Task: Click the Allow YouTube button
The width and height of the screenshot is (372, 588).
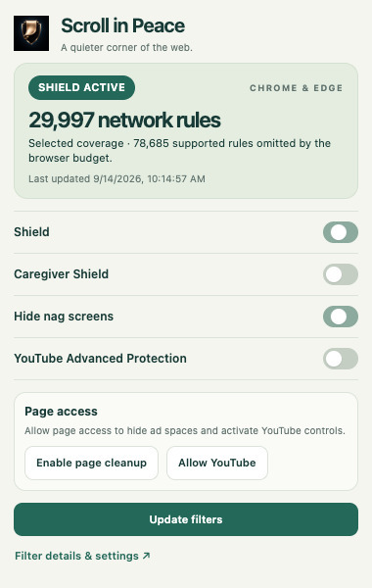Action: pyautogui.click(x=217, y=463)
